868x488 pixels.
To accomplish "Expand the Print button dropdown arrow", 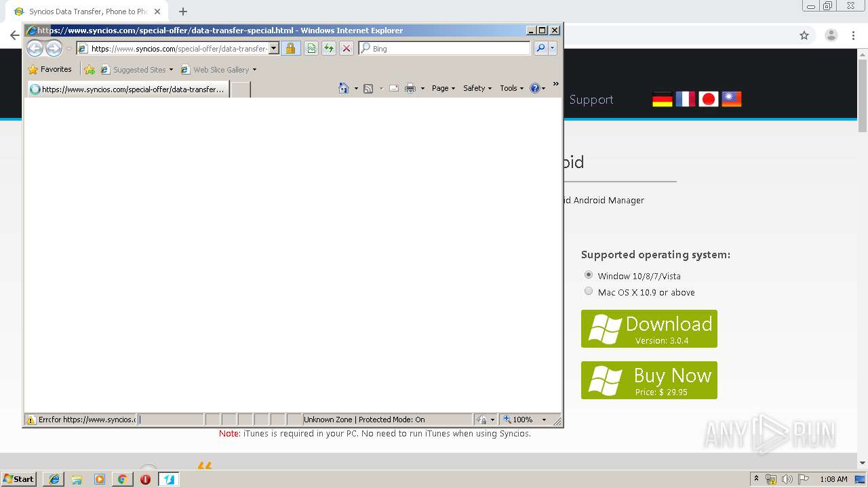I will pos(422,88).
